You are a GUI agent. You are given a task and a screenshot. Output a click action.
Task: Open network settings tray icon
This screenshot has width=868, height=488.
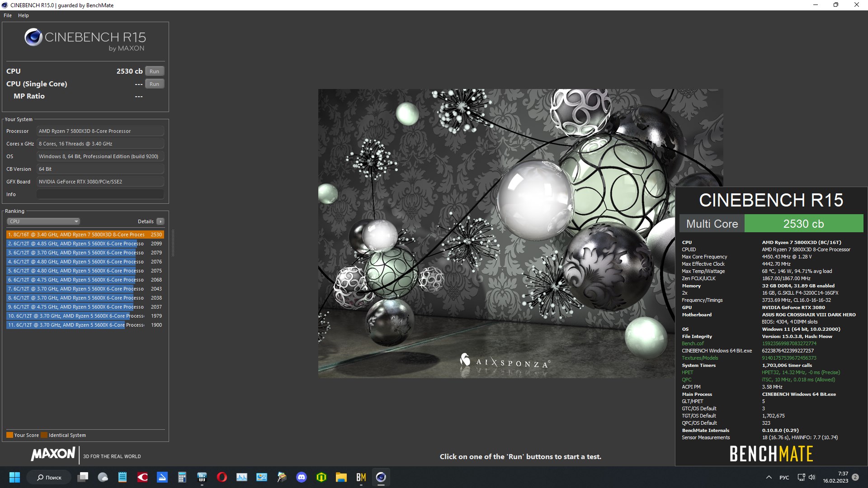coord(801,477)
